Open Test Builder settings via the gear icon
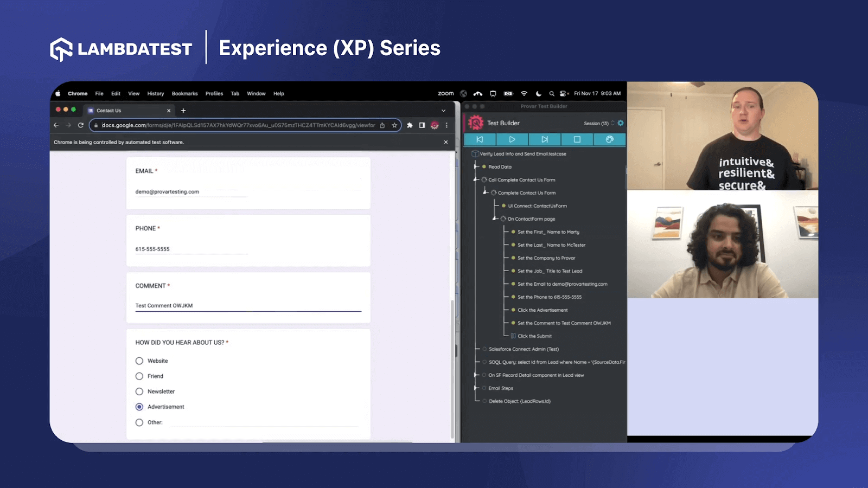 point(621,123)
